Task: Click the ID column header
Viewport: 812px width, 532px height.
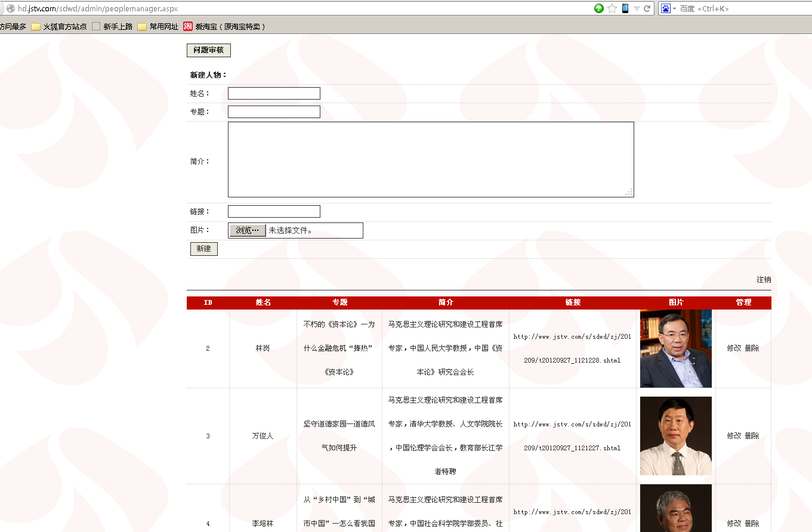Action: [x=208, y=302]
